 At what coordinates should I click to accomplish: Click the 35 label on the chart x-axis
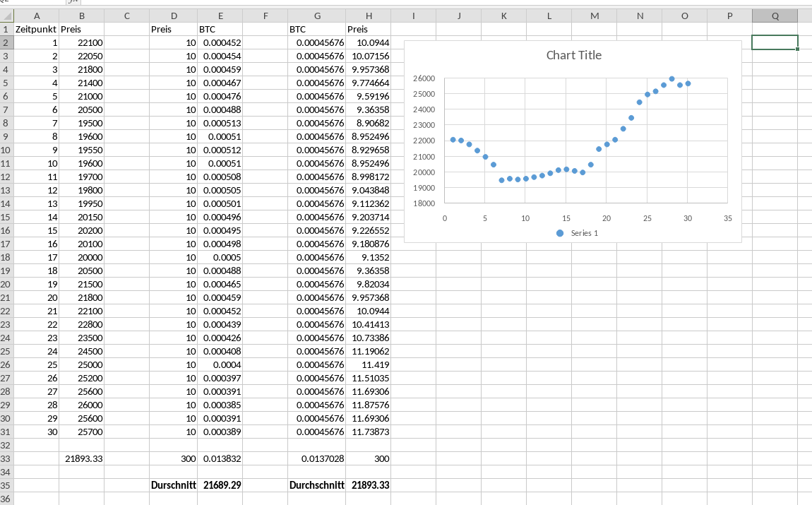coord(727,218)
